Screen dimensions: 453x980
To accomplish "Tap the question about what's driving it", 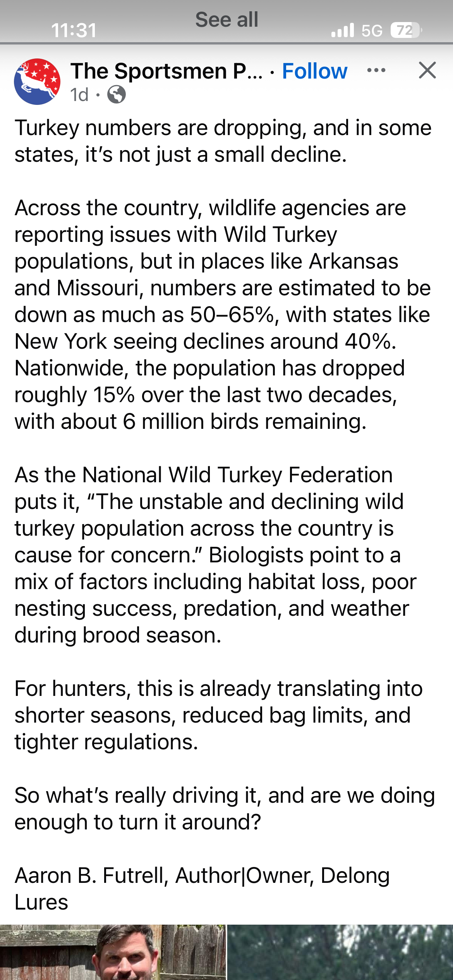I will click(x=225, y=809).
